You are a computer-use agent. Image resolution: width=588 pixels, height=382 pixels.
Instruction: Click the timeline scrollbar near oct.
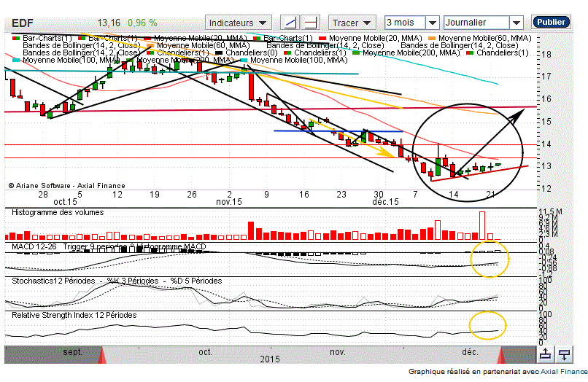point(205,352)
